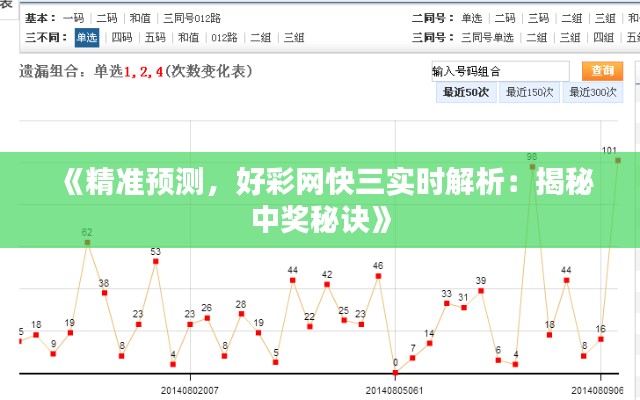Open 三同号单选 option
Viewport: 640px width, 400px height.
[x=487, y=38]
